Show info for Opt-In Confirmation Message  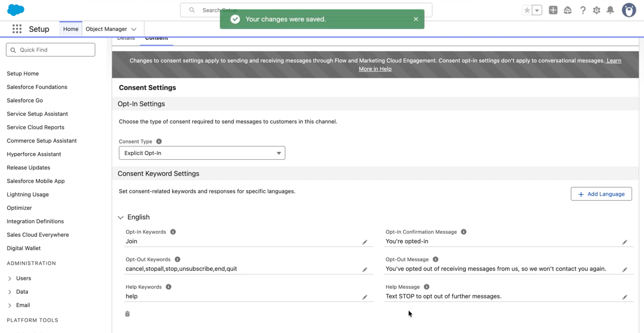(464, 232)
